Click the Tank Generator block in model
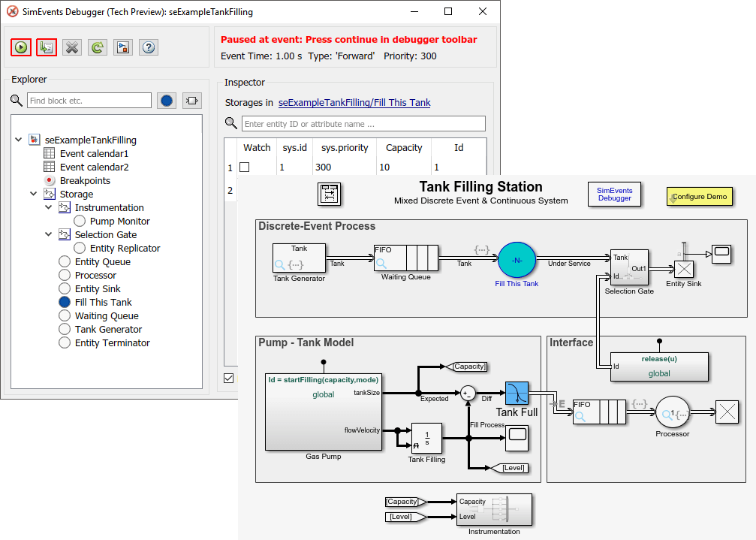Image resolution: width=756 pixels, height=540 pixels. coord(299,258)
